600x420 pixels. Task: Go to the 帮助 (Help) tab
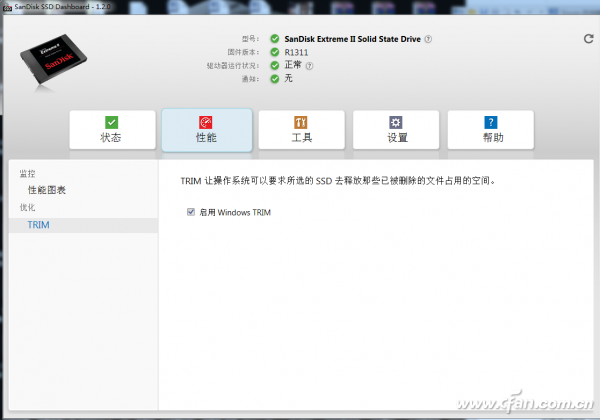click(491, 130)
